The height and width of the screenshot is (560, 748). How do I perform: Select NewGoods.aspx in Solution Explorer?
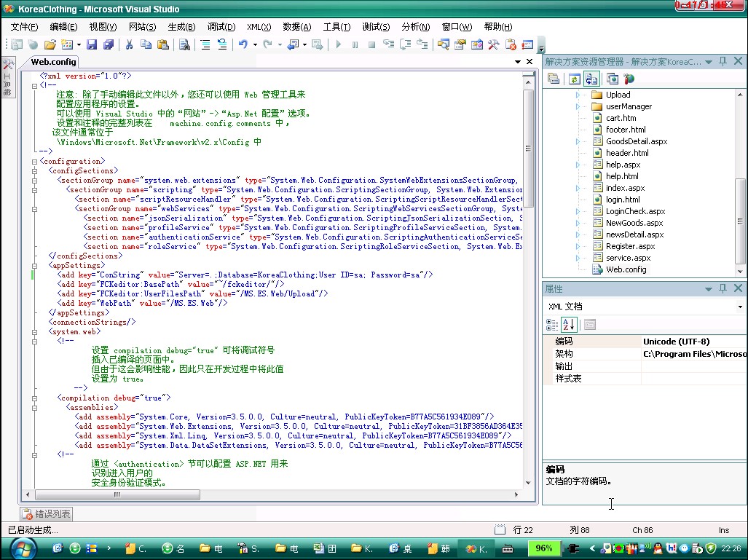pos(634,224)
